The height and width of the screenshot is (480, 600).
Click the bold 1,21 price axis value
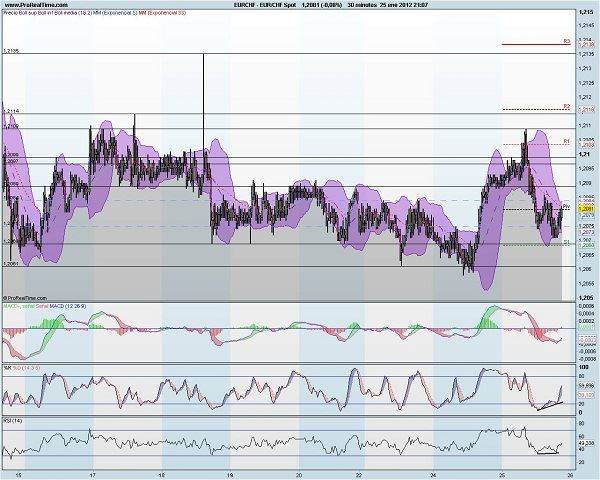pyautogui.click(x=584, y=154)
